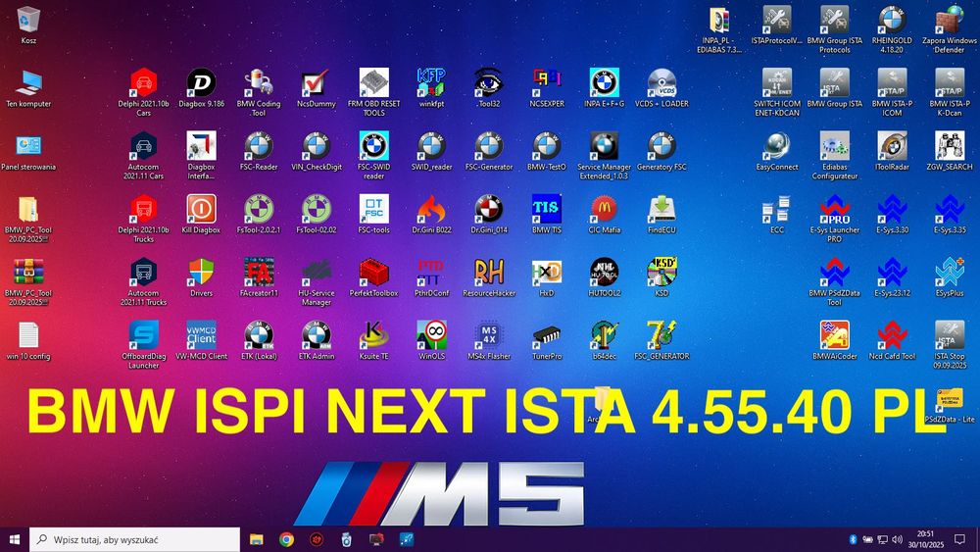
Task: Open the Kosz recycle bin icon
Action: tap(28, 19)
